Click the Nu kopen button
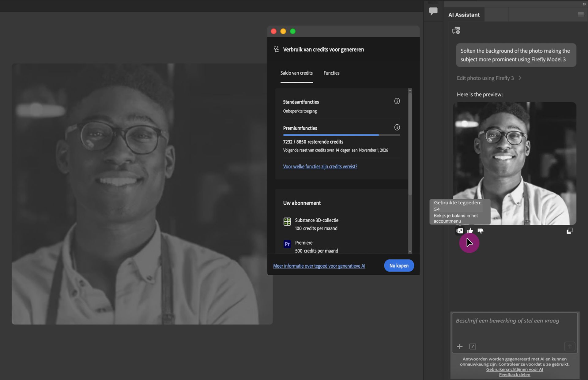Screen dimensions: 588x380 tap(399, 265)
